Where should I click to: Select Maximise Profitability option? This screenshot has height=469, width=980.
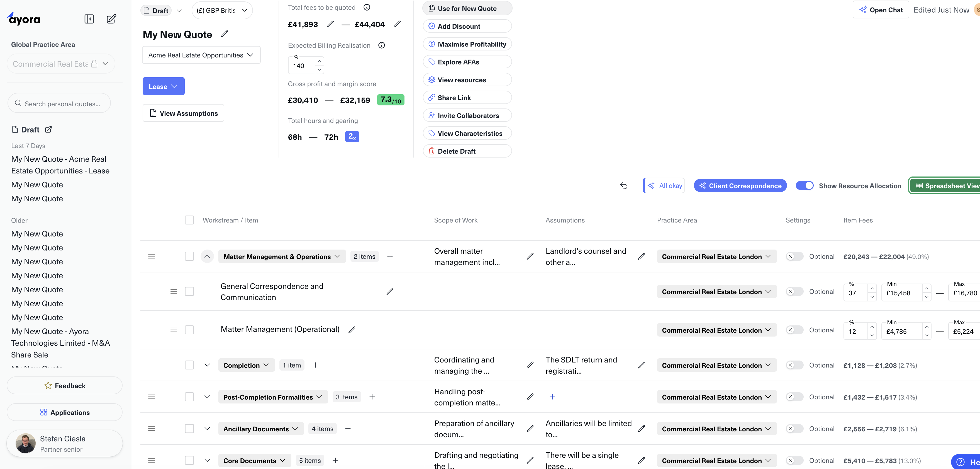click(467, 44)
